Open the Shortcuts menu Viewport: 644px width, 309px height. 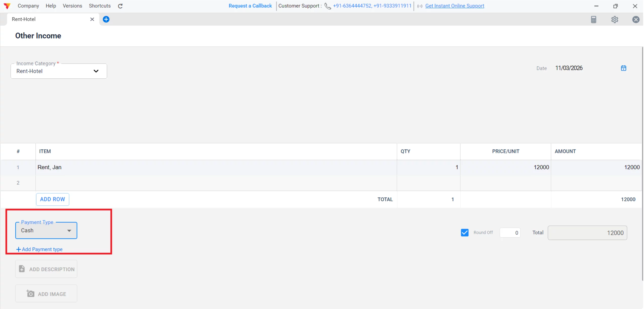click(100, 6)
